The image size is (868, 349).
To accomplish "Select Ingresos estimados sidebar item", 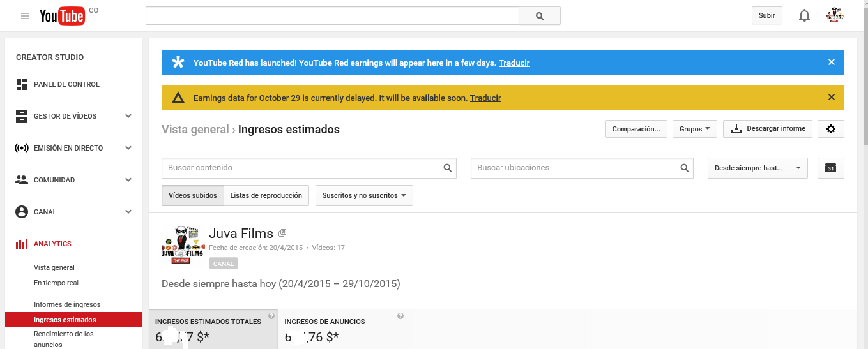I will [x=73, y=320].
